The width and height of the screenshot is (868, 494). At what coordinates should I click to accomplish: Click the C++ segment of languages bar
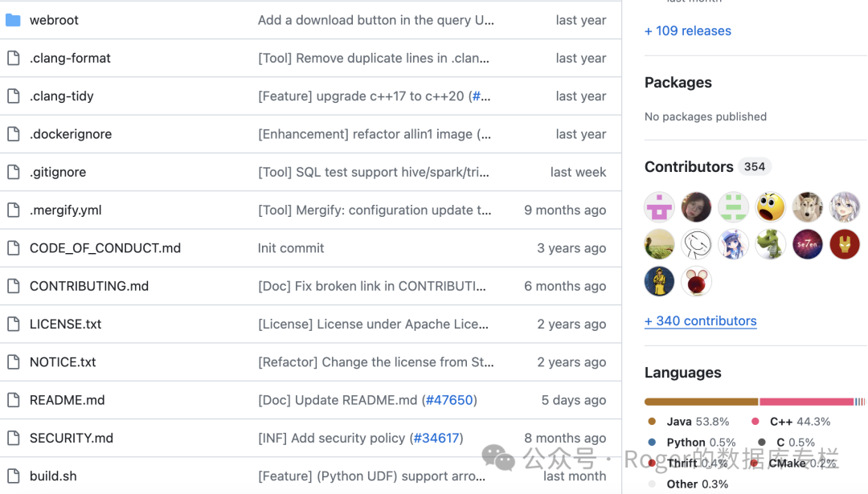pyautogui.click(x=806, y=402)
